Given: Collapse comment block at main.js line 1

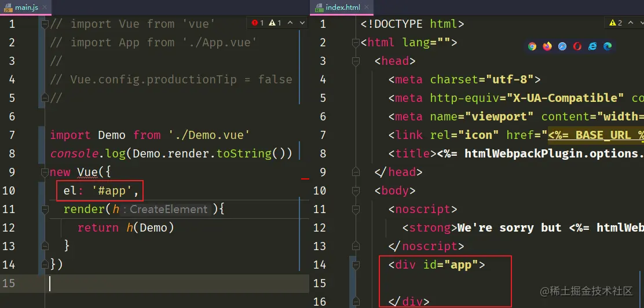Looking at the screenshot, I should [45, 24].
